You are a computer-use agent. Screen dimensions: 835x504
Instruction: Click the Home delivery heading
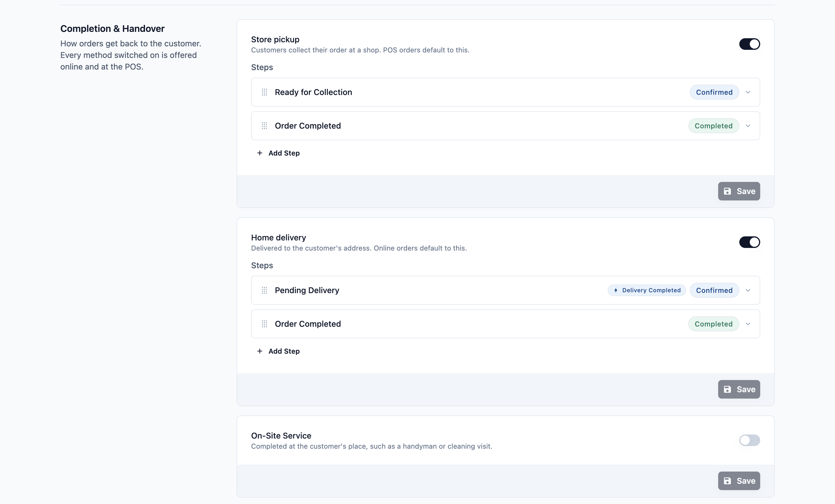click(278, 237)
